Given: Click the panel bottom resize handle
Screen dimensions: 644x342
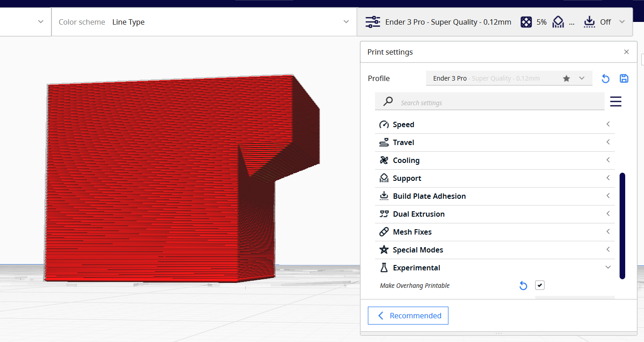Looking at the screenshot, I should (x=499, y=333).
